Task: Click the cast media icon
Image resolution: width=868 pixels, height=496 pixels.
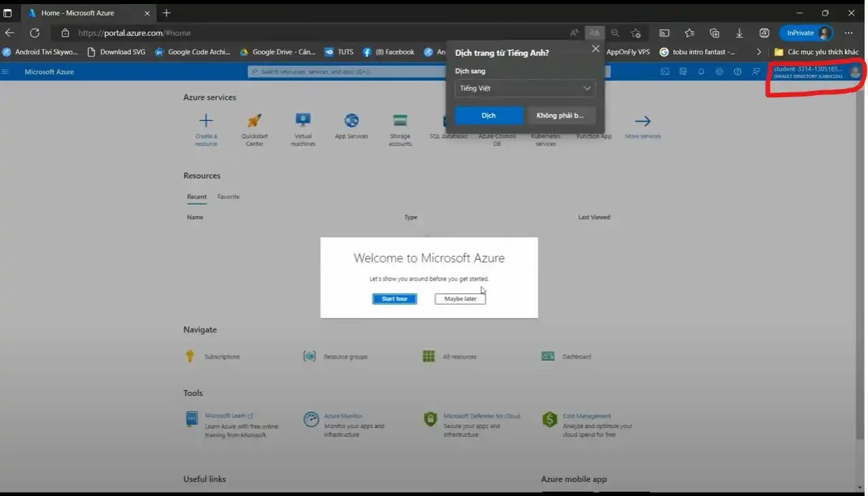Action: (x=665, y=33)
